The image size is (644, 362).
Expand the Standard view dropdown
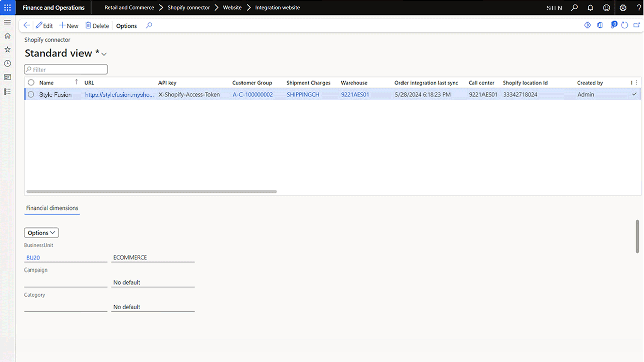point(104,54)
